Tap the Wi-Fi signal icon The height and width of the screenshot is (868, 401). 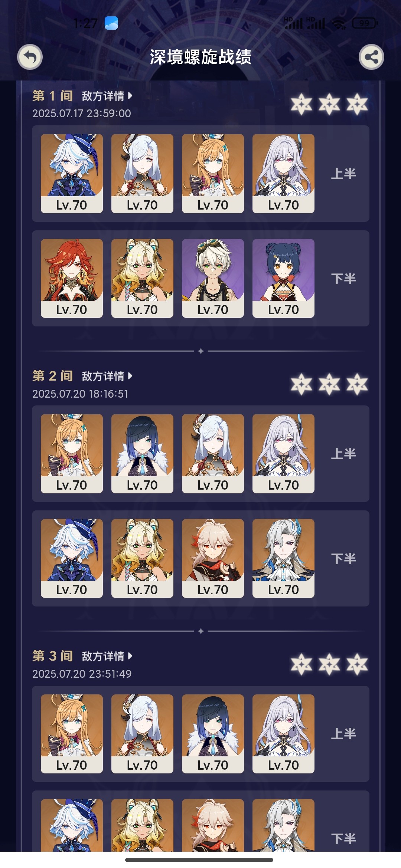[x=339, y=23]
